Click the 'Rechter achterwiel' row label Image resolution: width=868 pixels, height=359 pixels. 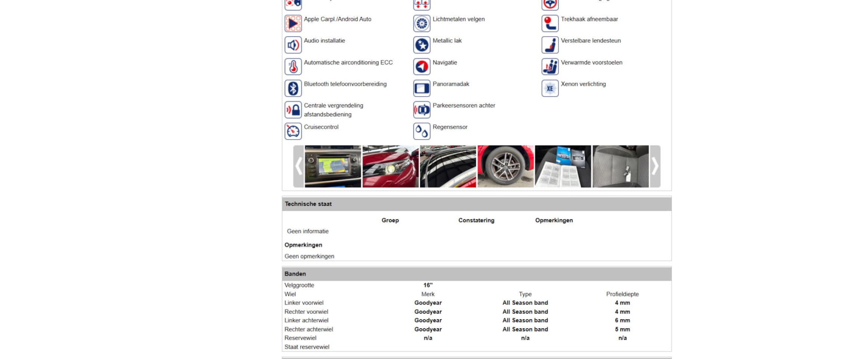[x=309, y=329]
